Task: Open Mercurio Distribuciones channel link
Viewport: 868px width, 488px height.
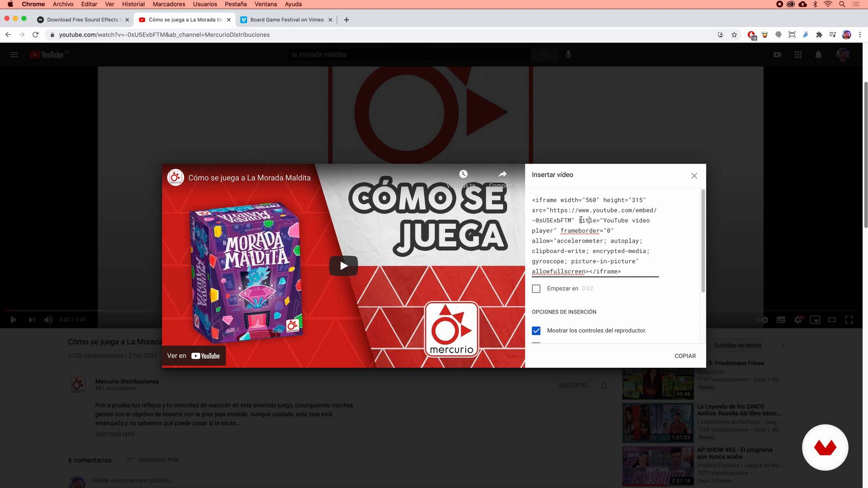Action: pyautogui.click(x=127, y=381)
